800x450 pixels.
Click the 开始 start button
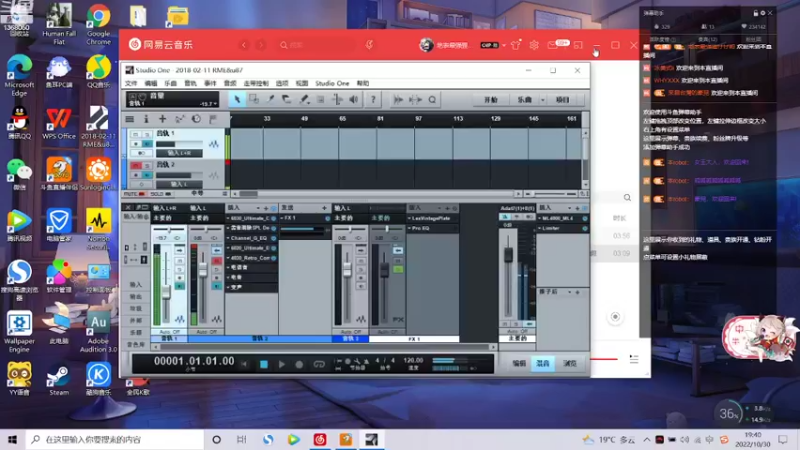[x=491, y=100]
